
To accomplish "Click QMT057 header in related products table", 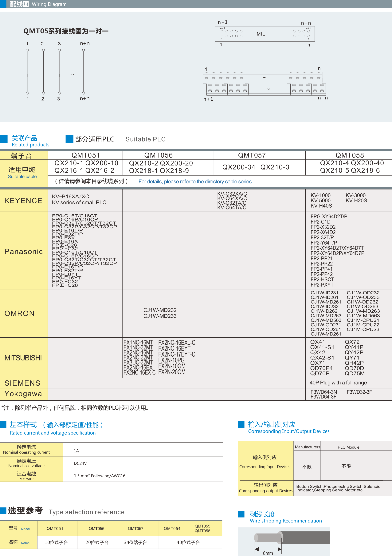I will tap(252, 155).
